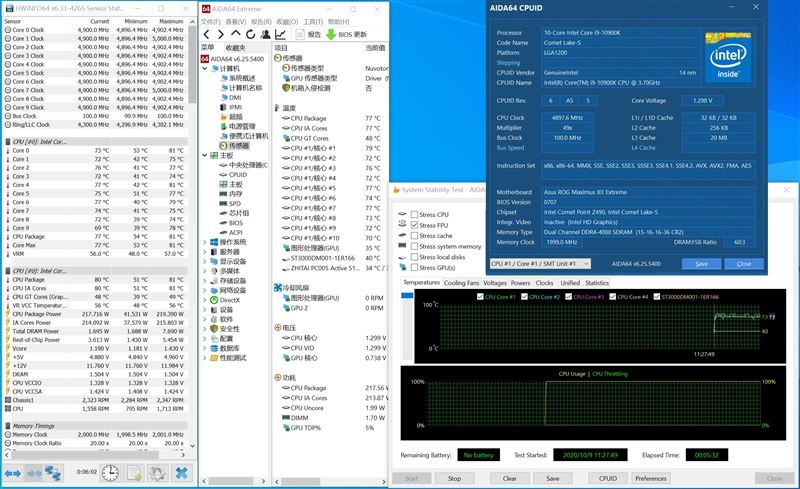Toggle CPU Core #1 graph checkbox
This screenshot has height=489, width=800.
[480, 297]
